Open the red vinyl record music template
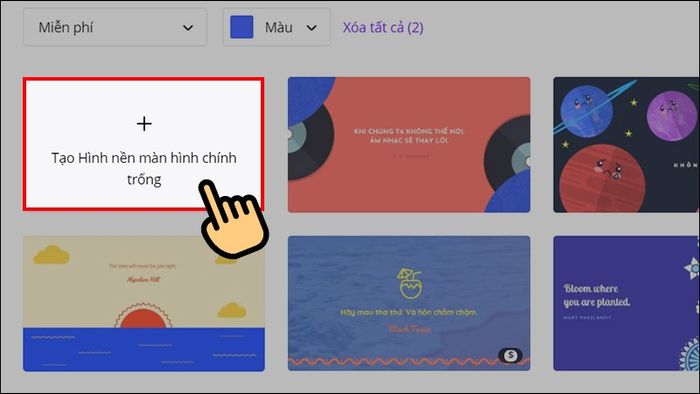 (x=409, y=145)
